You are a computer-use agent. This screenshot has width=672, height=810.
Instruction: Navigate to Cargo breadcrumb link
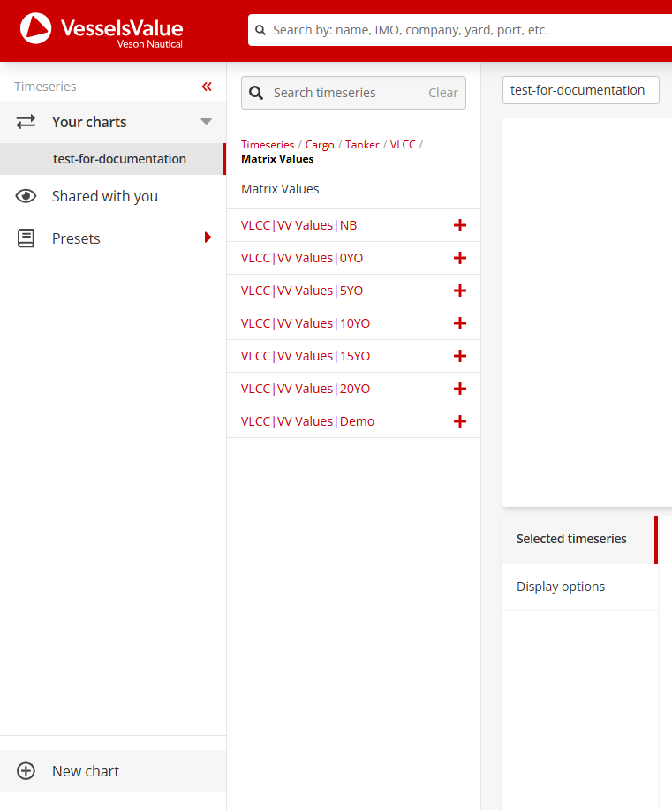point(320,145)
